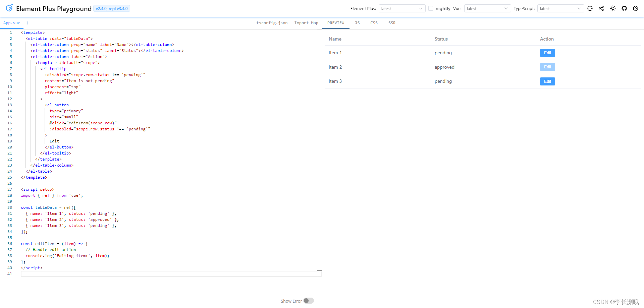The width and height of the screenshot is (644, 308).
Task: Click the code line '<script setup>'
Action: pyautogui.click(x=38, y=189)
